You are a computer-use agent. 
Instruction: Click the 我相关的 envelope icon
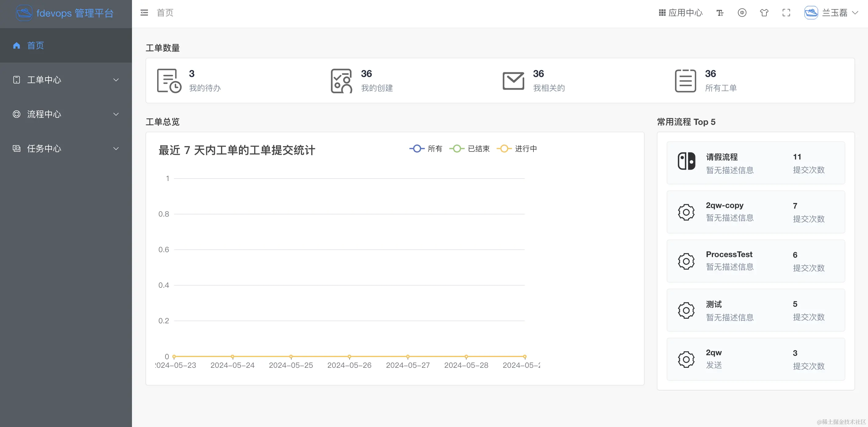[513, 81]
